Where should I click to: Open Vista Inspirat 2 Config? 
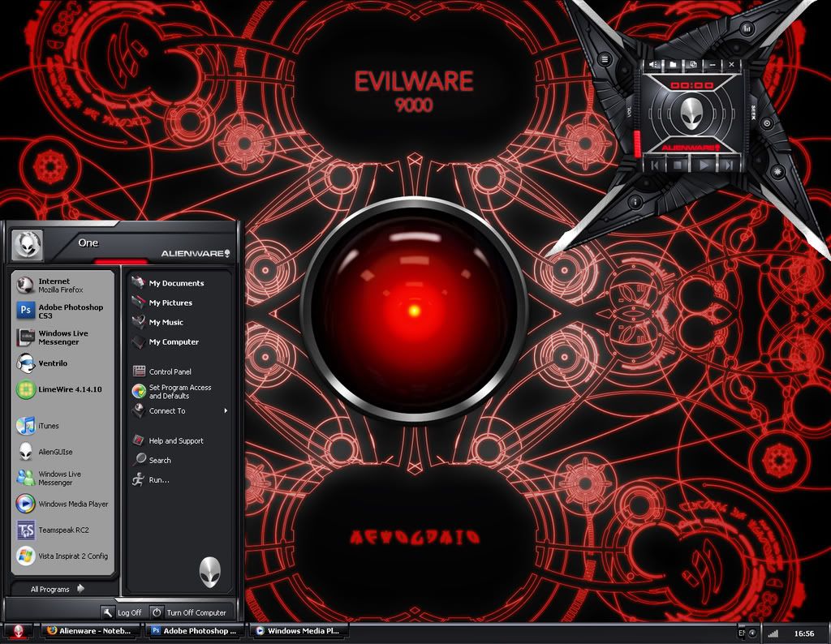tap(62, 556)
